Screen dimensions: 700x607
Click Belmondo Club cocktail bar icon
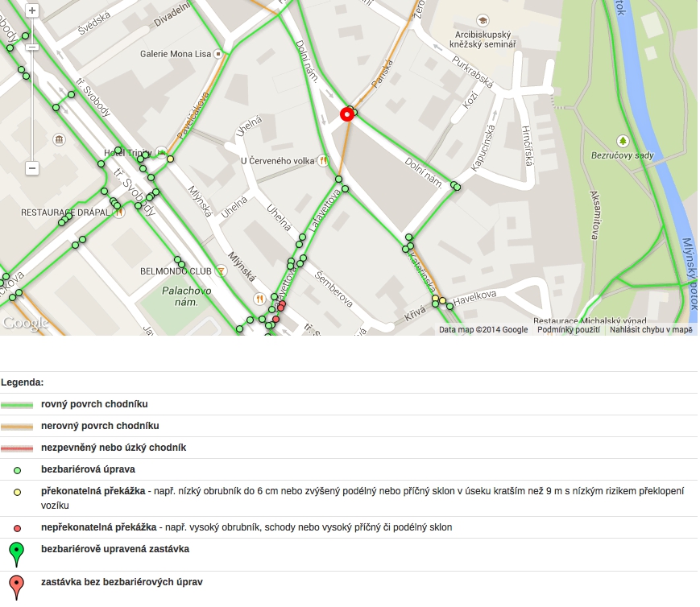222,271
